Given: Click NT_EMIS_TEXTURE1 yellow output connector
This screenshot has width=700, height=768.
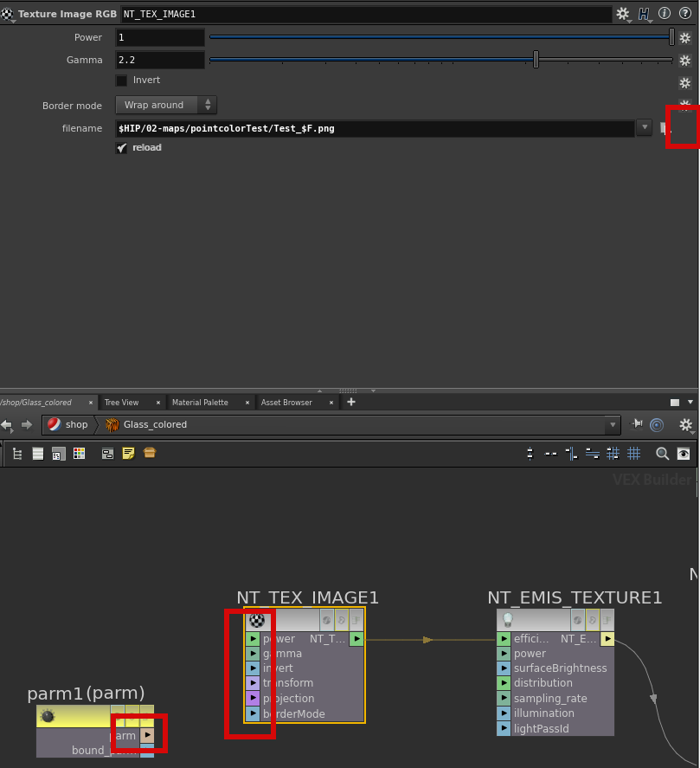Looking at the screenshot, I should point(607,639).
